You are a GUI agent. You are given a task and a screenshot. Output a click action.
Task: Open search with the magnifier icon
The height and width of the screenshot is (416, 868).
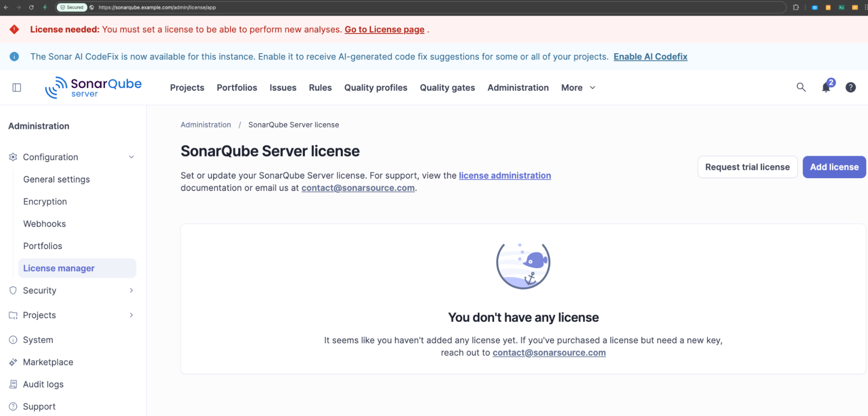coord(801,87)
